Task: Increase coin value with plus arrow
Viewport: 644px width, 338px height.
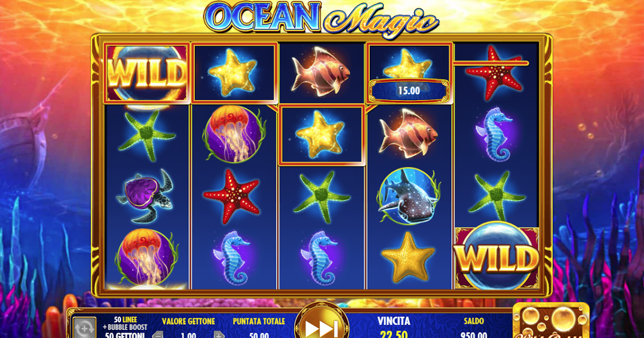Action: point(218,335)
